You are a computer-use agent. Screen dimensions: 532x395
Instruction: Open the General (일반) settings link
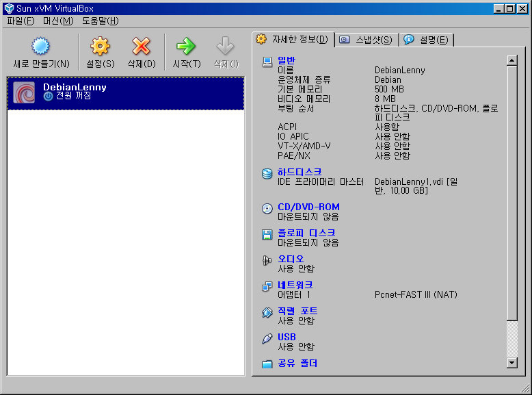pos(287,60)
